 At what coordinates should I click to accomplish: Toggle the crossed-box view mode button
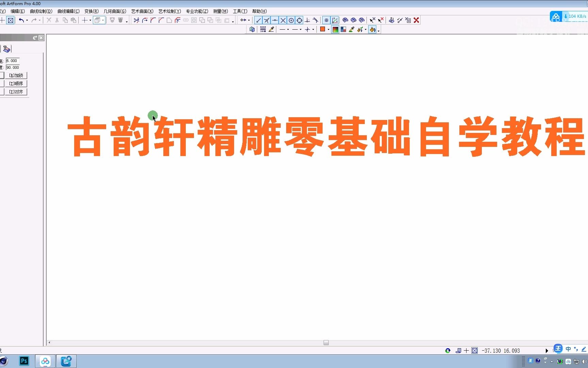click(x=11, y=20)
